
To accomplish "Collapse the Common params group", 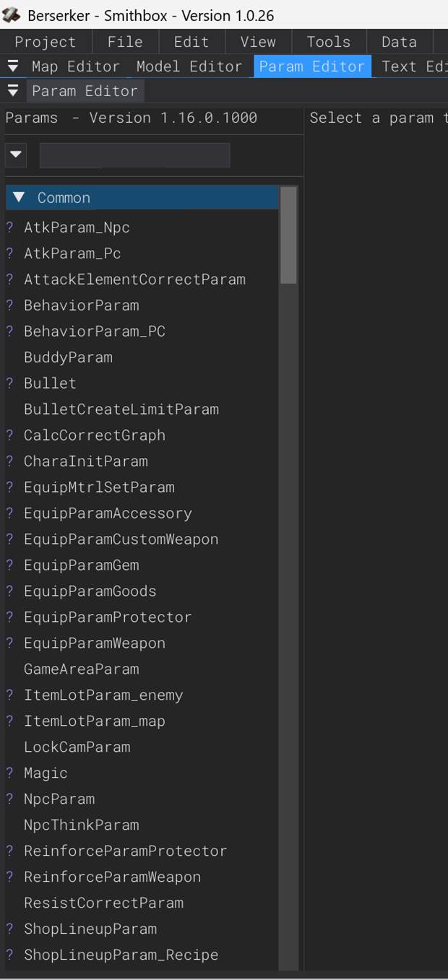I will [20, 197].
